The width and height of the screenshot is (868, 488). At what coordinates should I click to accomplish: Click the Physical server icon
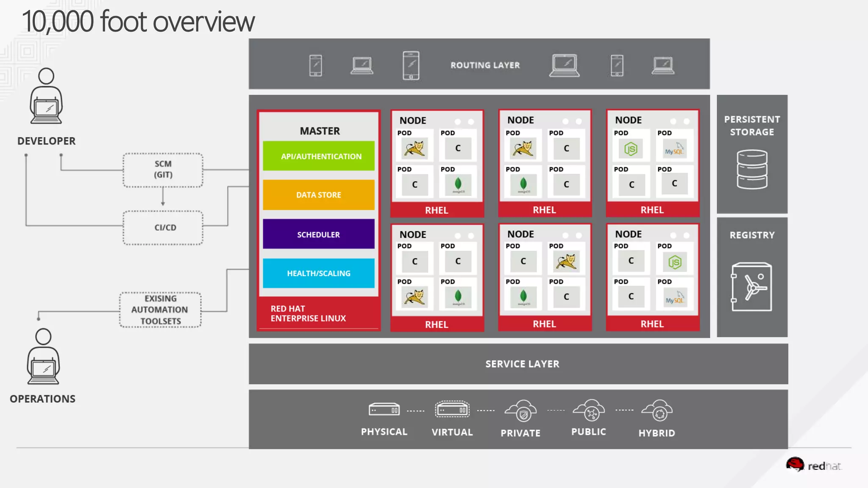pos(384,410)
